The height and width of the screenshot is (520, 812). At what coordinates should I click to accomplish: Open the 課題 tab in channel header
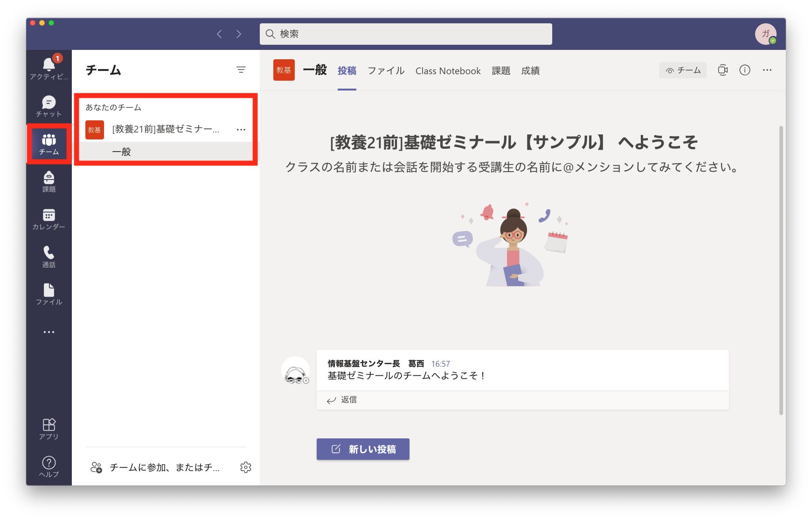coord(501,71)
